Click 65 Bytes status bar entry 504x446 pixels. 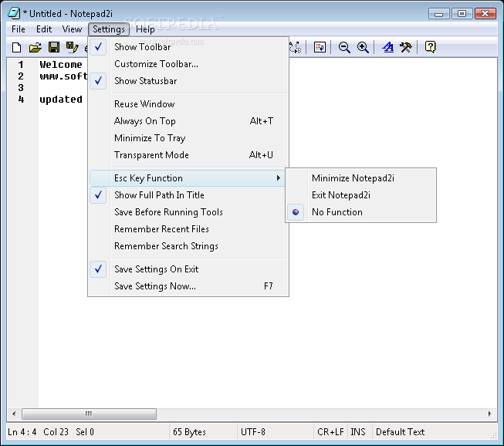189,432
